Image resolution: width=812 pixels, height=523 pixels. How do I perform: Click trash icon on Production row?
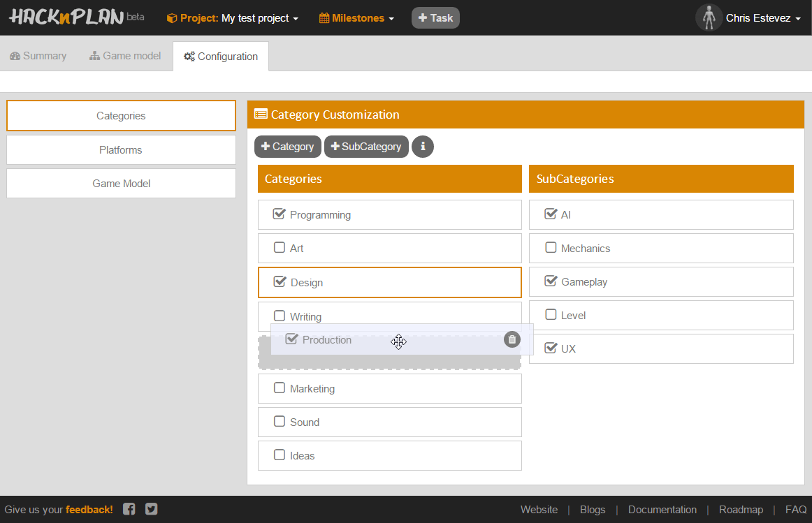(512, 339)
